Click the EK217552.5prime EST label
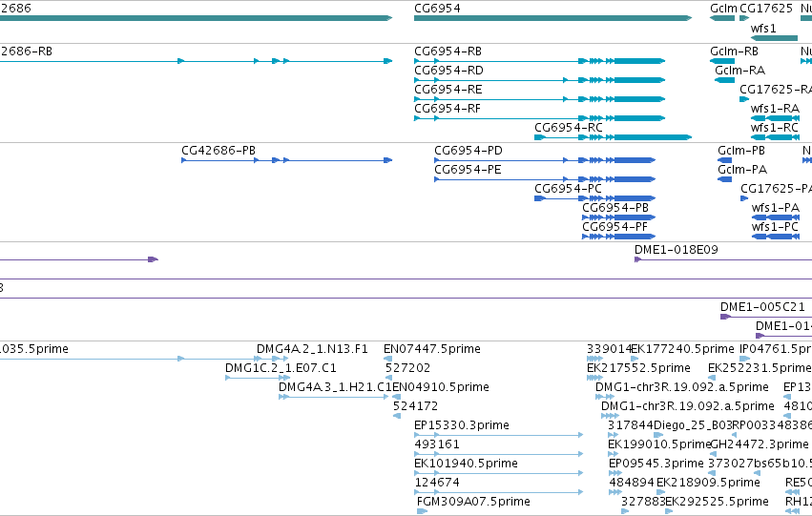Screen dimensions: 812x516 tap(638, 368)
